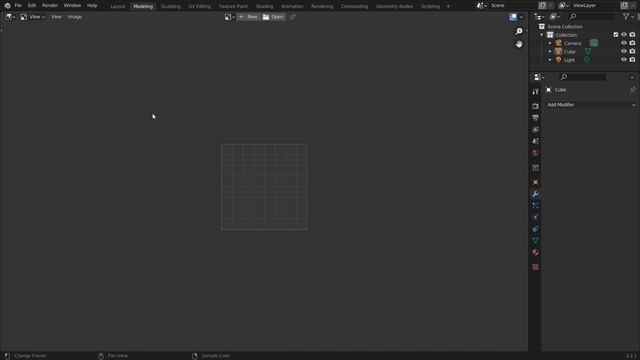Click the zoom magnifier gizmo in image editor
640x360 pixels.
pyautogui.click(x=519, y=31)
